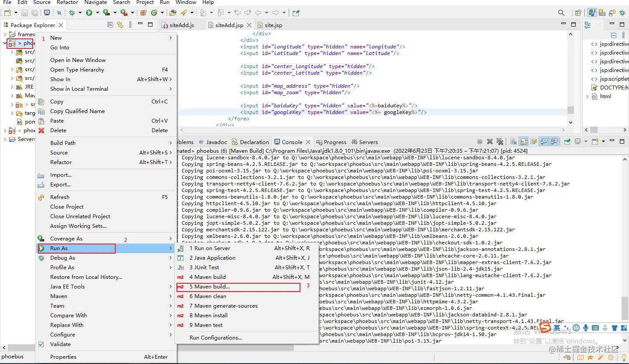This screenshot has width=629, height=364.
Task: Click Close Project in context menu
Action: [106, 207]
